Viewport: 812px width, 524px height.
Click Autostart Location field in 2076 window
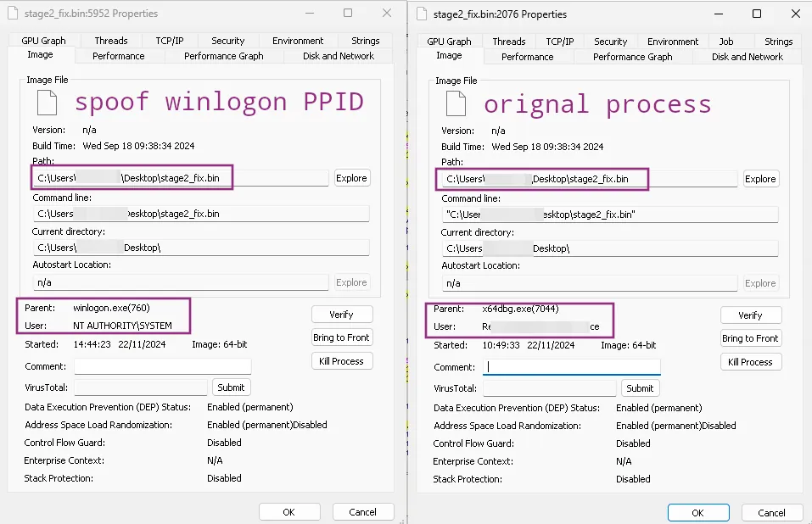tap(590, 283)
